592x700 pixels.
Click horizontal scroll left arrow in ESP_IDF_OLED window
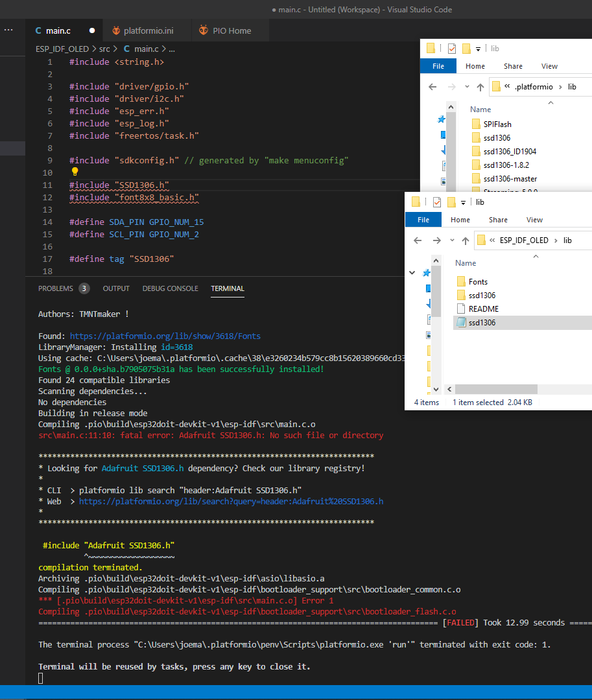click(449, 389)
